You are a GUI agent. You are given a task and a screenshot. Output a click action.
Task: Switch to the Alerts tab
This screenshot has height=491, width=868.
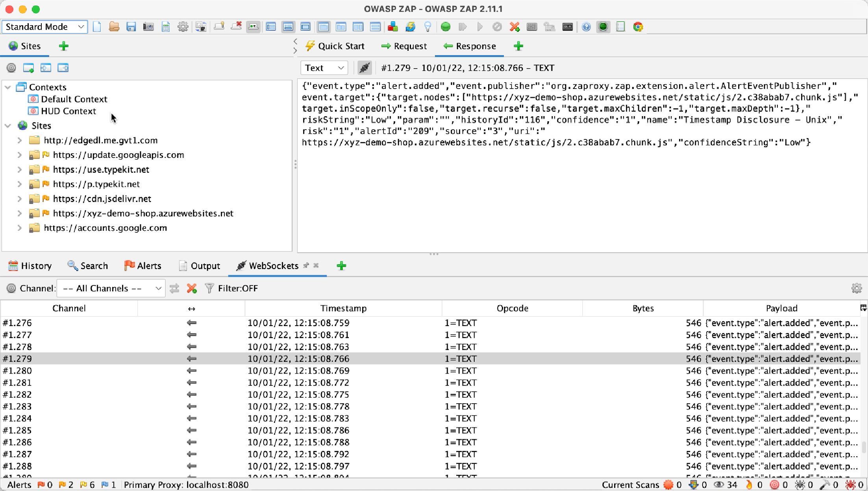point(143,266)
